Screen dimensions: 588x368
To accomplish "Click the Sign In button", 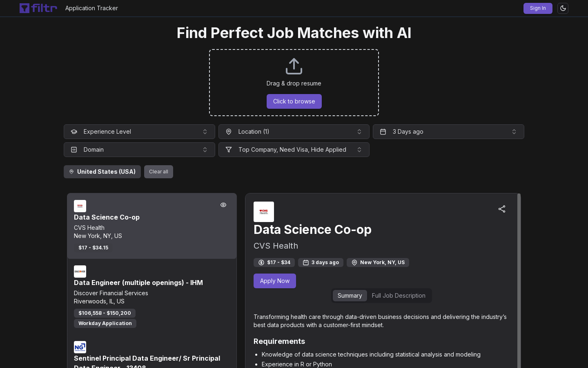I will pyautogui.click(x=538, y=8).
